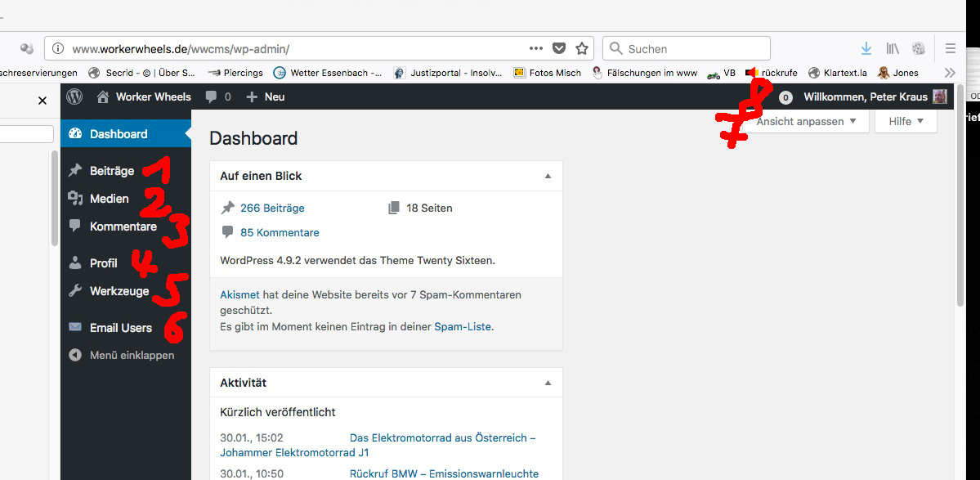Collapse the Auf einen Blick panel

(x=548, y=177)
